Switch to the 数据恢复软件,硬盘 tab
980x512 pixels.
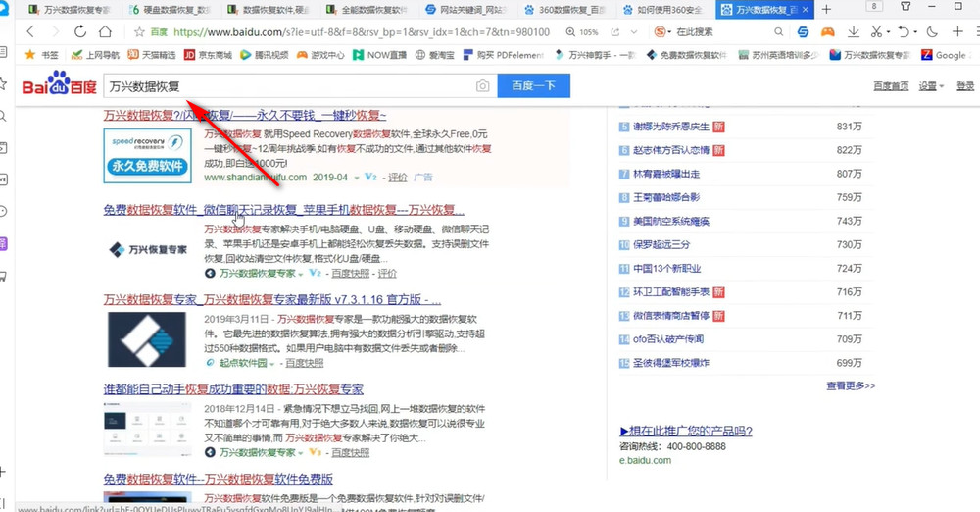tap(269, 10)
